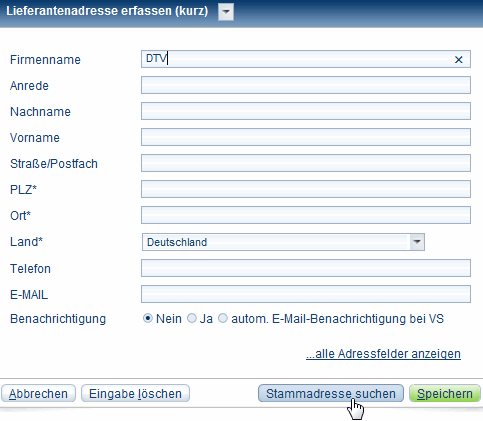The height and width of the screenshot is (421, 483).
Task: Select the Ja notification radio button
Action: point(192,318)
